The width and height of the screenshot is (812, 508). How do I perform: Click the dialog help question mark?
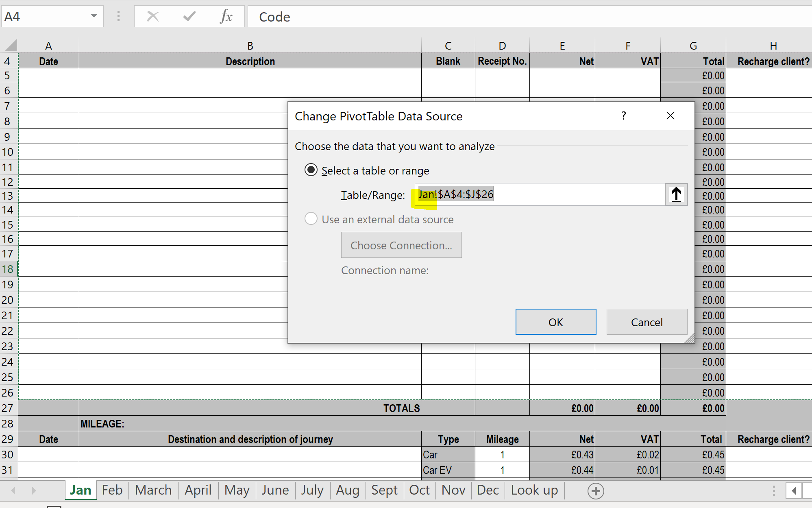tap(624, 116)
